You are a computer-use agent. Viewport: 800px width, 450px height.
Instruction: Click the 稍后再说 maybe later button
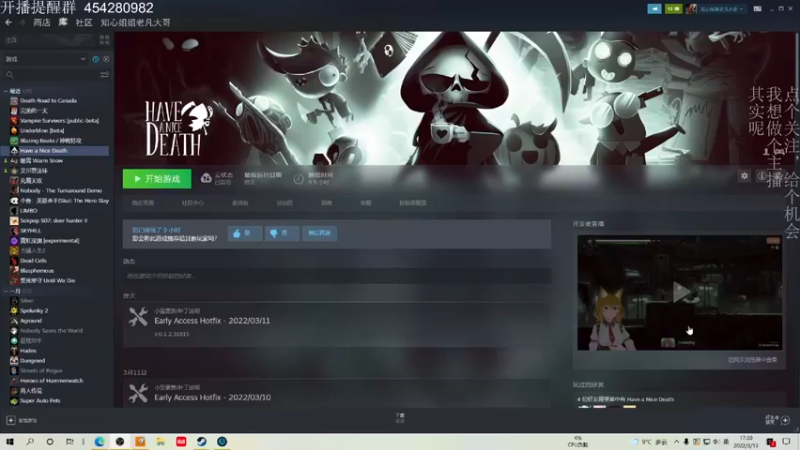[x=319, y=233]
